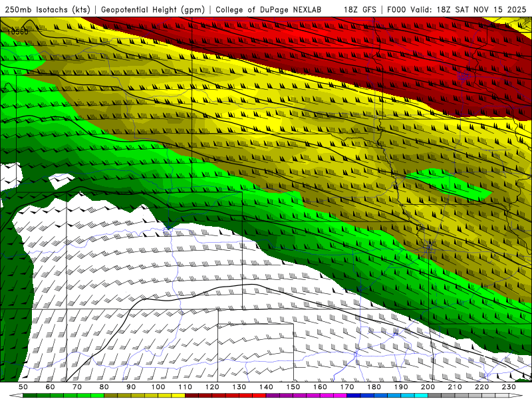The height and width of the screenshot is (399, 532).
Task: Click the 'College of DuPage NEXLAB' text
Action: tap(269, 9)
